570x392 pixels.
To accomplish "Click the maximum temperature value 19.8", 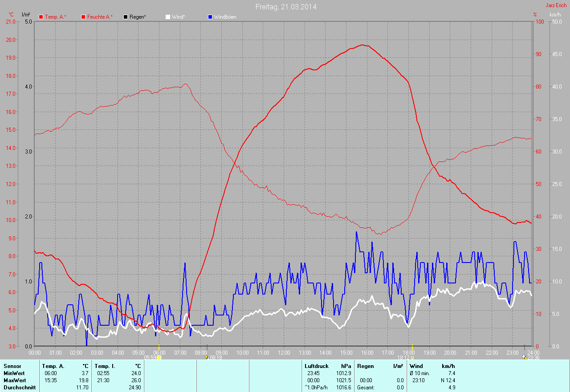I will (83, 380).
